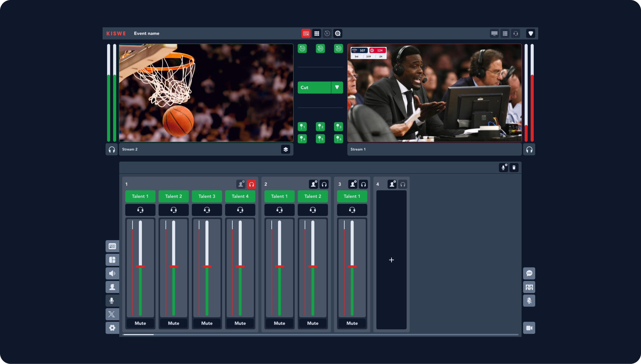The height and width of the screenshot is (364, 641).
Task: Expand the Cut transition dropdown arrow
Action: [337, 88]
